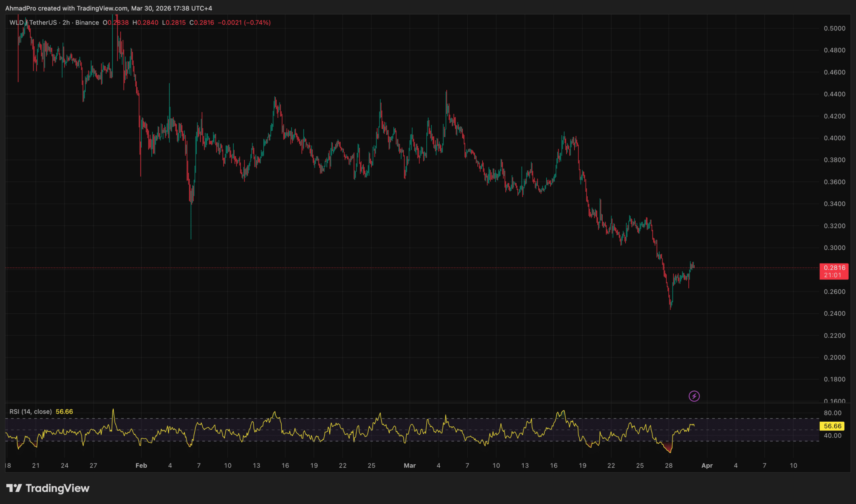Click the 80.00 level on the RSI scale

click(x=832, y=413)
